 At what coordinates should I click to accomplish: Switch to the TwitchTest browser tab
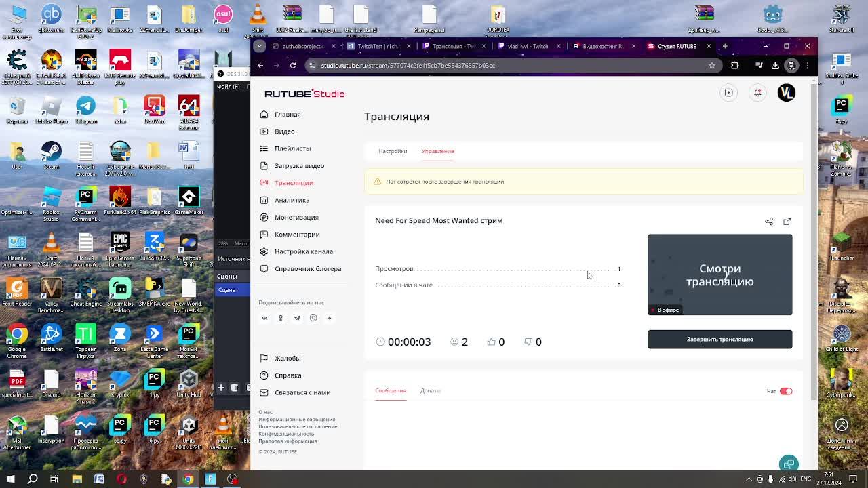378,46
